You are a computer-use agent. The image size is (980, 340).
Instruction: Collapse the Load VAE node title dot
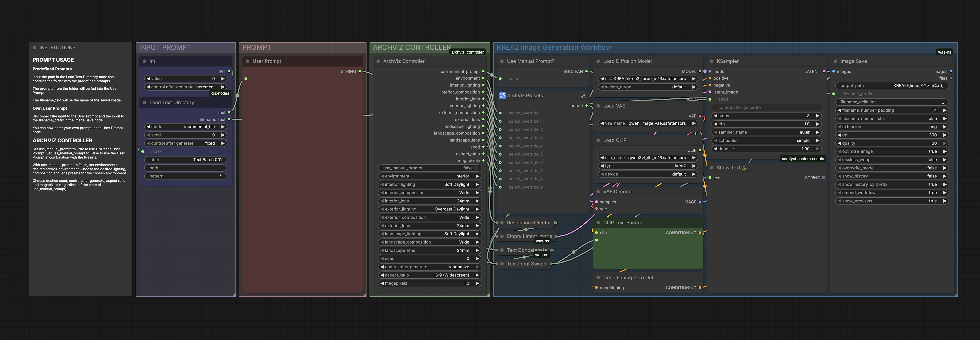point(598,106)
